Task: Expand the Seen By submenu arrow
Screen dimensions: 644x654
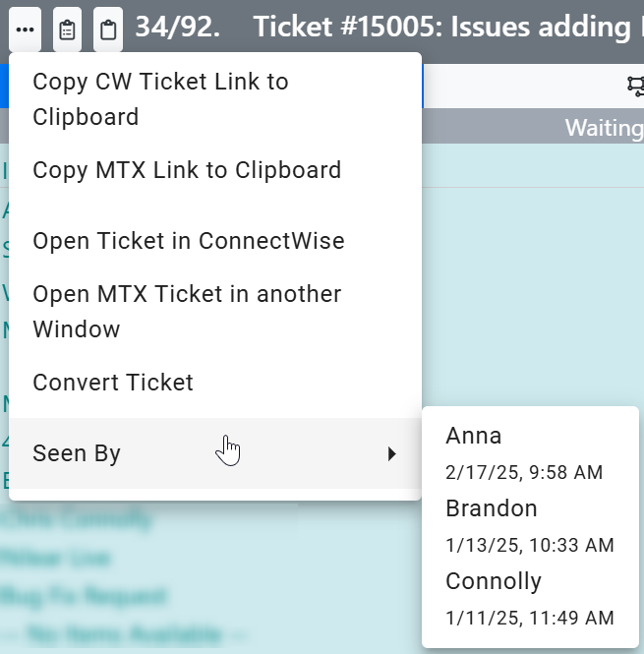Action: (x=391, y=453)
